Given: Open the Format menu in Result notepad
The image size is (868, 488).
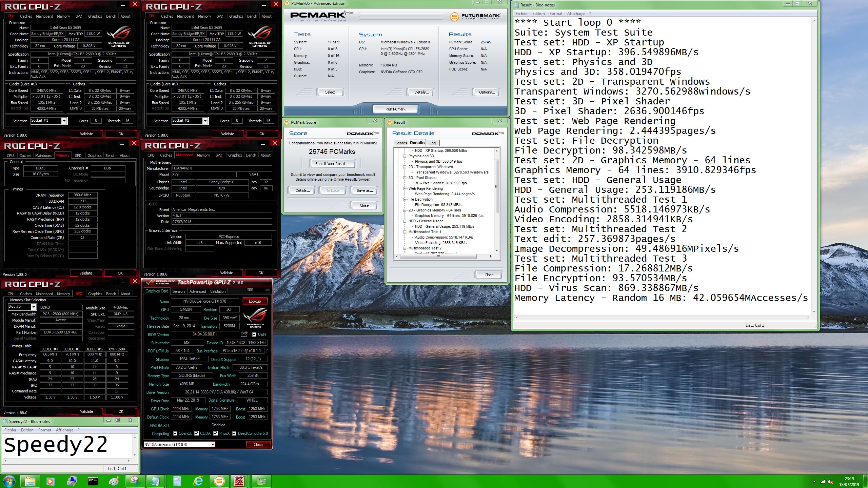Looking at the screenshot, I should point(556,14).
